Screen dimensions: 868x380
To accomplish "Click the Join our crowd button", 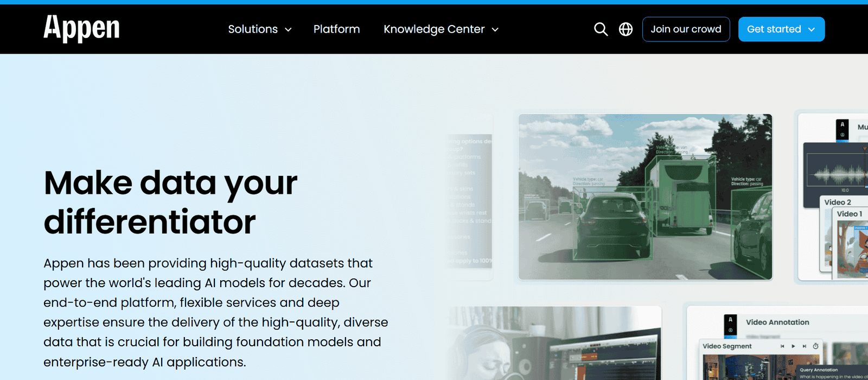I will tap(686, 29).
